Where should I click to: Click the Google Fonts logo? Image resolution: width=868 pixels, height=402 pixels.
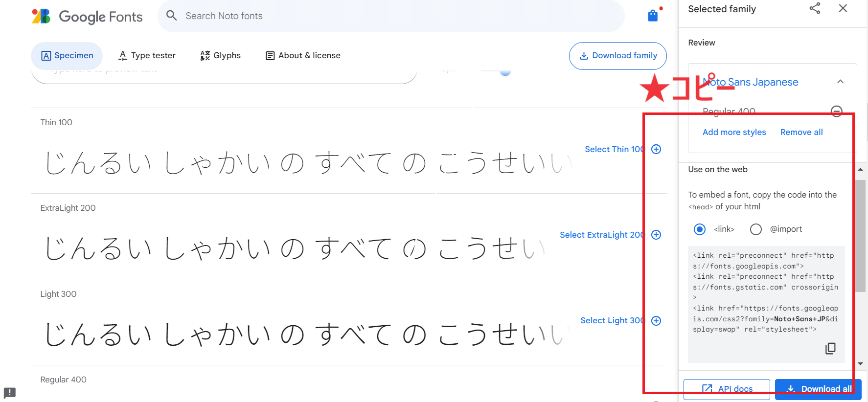[87, 17]
